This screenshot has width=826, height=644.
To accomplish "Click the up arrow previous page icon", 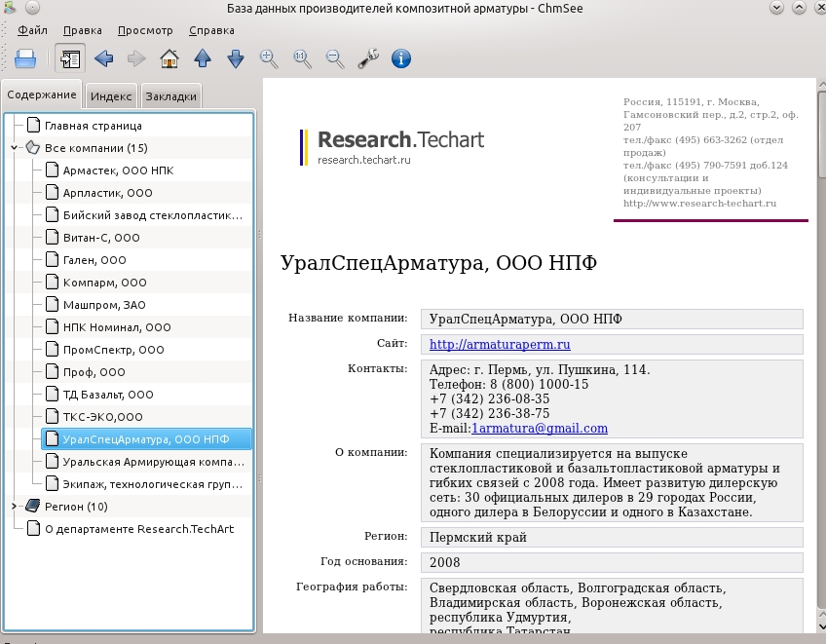I will click(x=203, y=58).
